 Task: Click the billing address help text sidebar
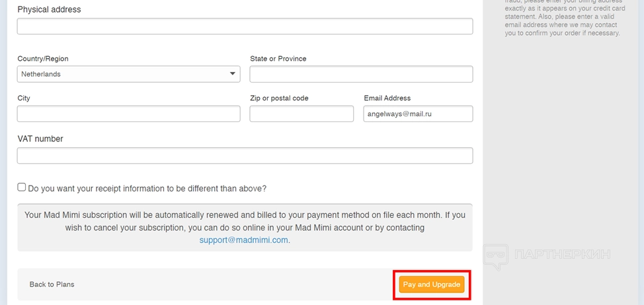[x=562, y=20]
